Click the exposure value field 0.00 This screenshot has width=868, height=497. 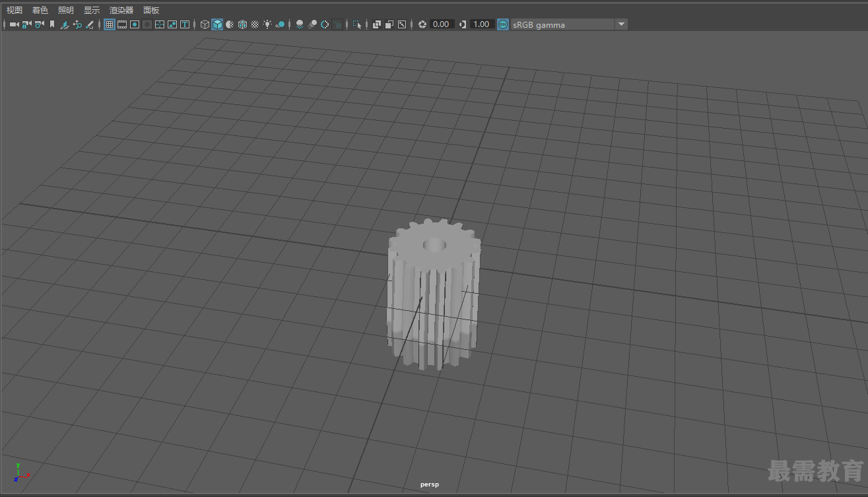[x=442, y=24]
